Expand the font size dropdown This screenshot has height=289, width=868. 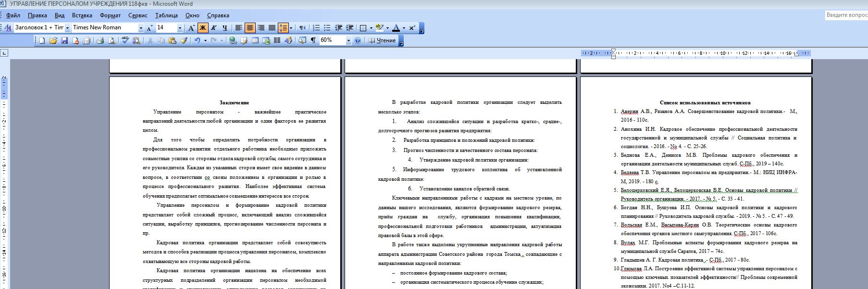pos(180,28)
